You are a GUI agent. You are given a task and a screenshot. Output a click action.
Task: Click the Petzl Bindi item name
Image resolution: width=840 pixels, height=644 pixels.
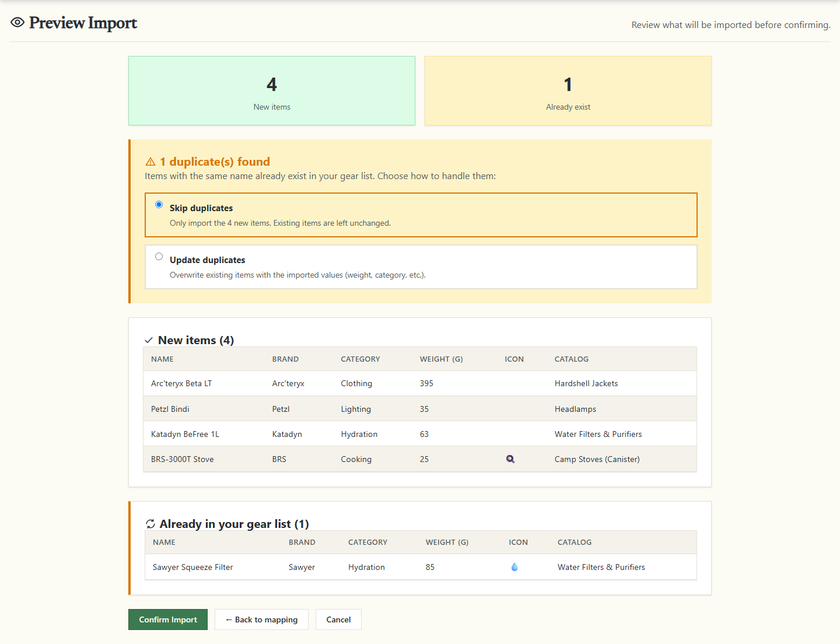click(170, 409)
